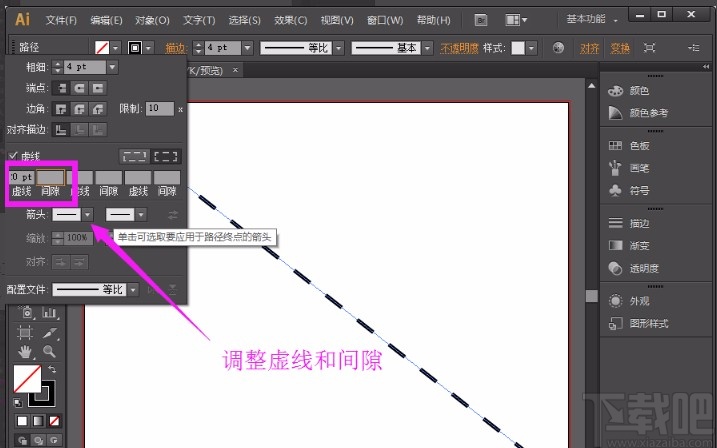Viewport: 717px width, 448px height.
Task: Click the Bridge Br icon
Action: click(x=481, y=20)
